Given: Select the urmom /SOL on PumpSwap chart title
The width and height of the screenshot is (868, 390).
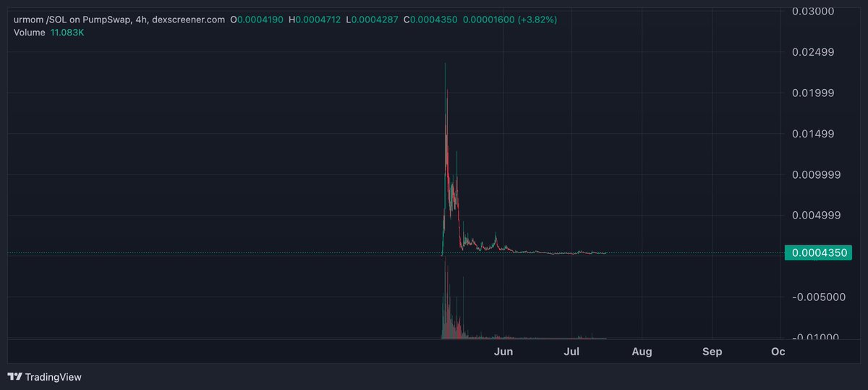Looking at the screenshot, I should pos(119,20).
